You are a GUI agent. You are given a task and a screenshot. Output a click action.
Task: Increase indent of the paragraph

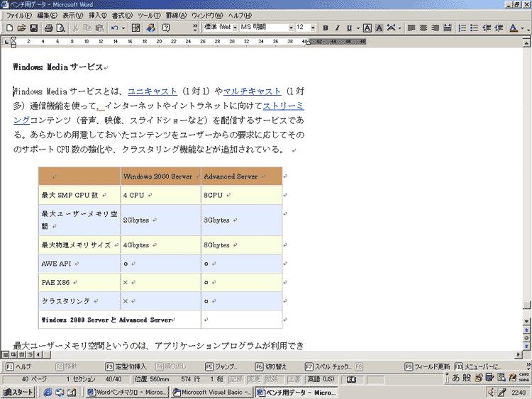[499, 28]
